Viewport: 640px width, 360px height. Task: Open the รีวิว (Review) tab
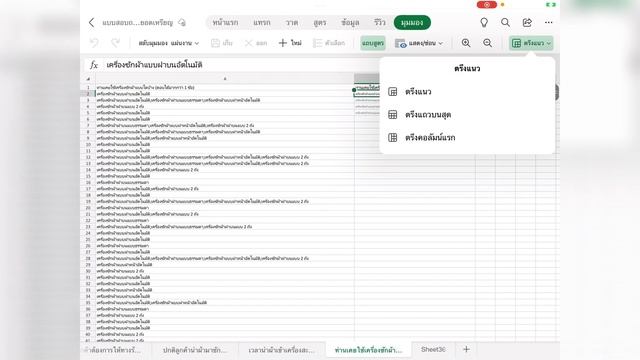[x=380, y=22]
